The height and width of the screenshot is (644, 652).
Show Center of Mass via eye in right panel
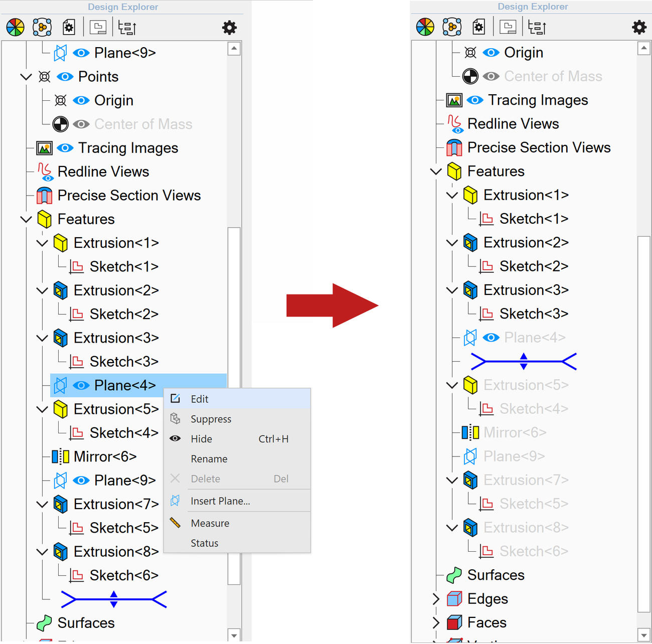491,76
